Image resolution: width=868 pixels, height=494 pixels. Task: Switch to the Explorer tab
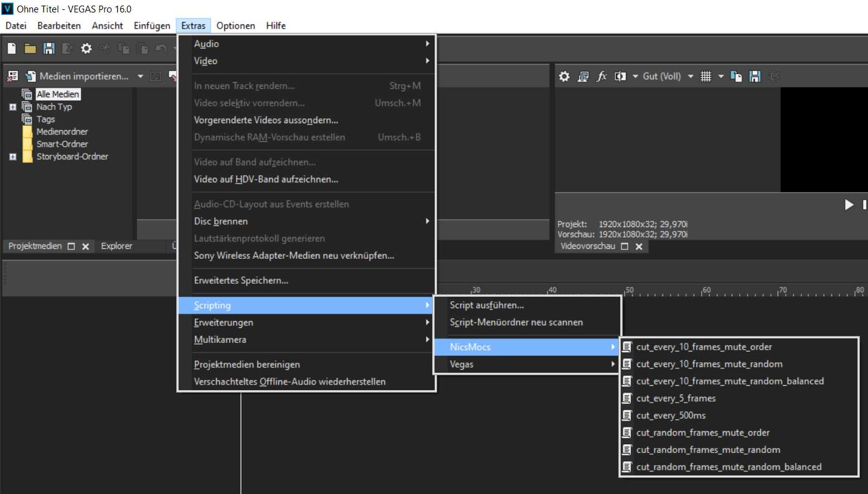[x=117, y=246]
